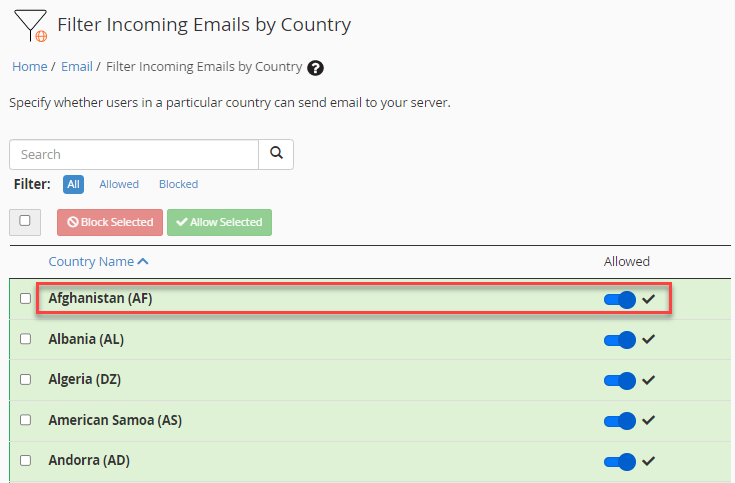Open the help question mark icon
The height and width of the screenshot is (483, 735).
click(x=316, y=68)
